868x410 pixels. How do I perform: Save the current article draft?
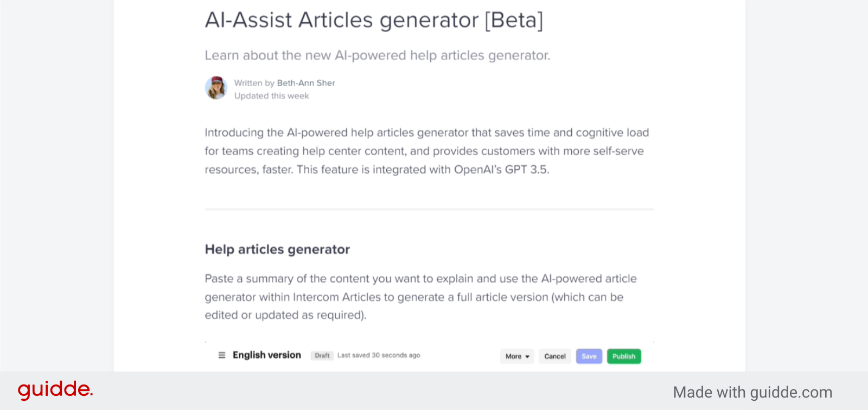[x=589, y=356]
